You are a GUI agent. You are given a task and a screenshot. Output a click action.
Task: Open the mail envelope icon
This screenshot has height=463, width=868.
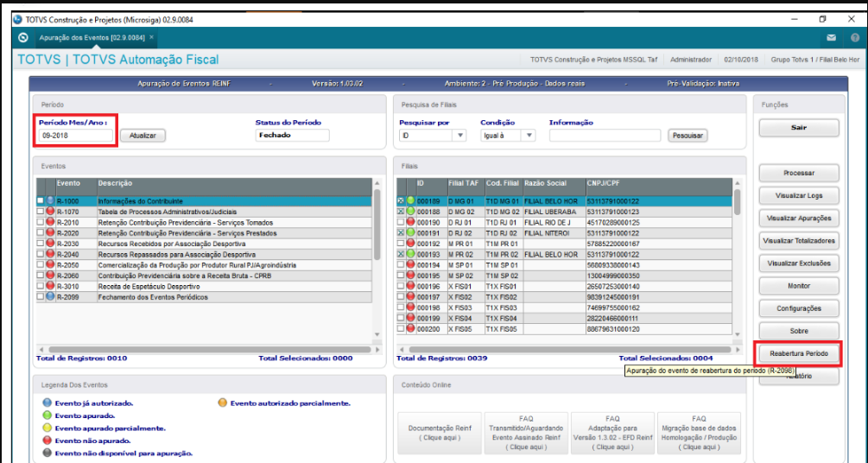click(831, 38)
